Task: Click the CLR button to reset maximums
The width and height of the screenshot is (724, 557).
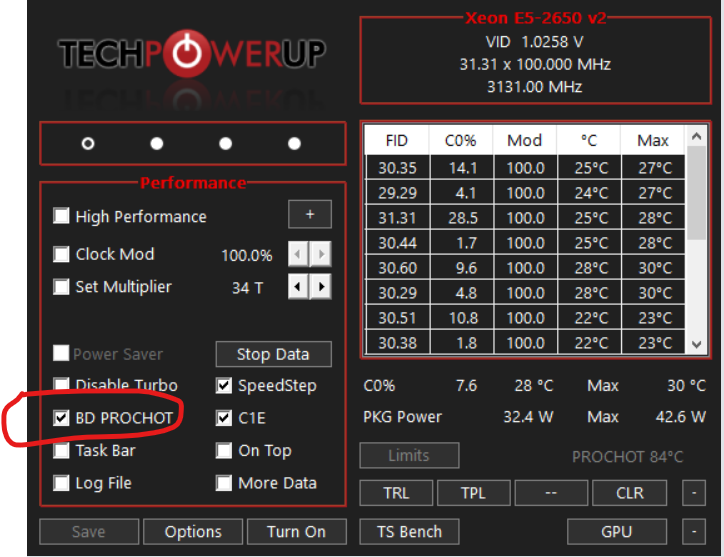Action: coord(630,493)
